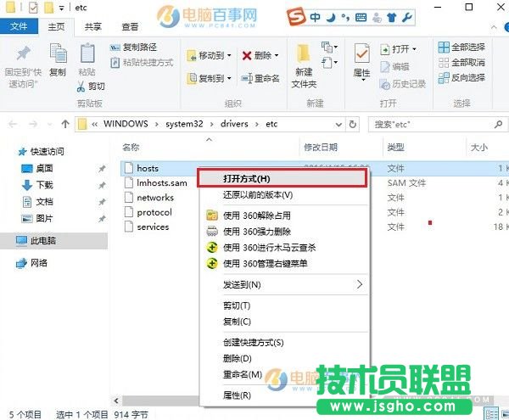Choose Copy (复制(C)) in context menu

pyautogui.click(x=283, y=322)
